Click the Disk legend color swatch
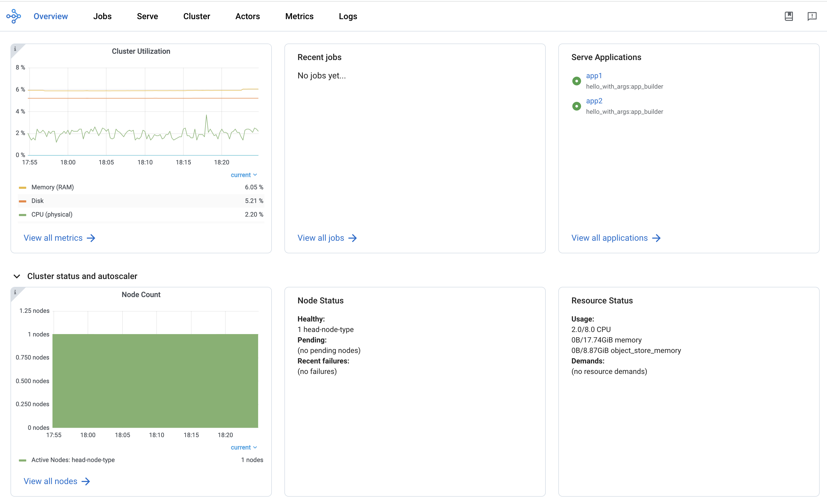 pos(23,201)
